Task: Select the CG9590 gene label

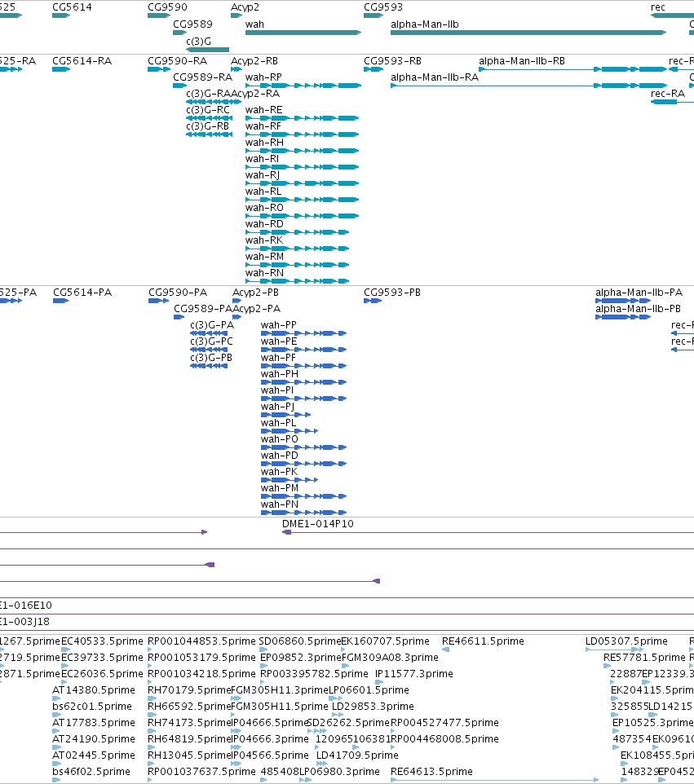Action: click(167, 7)
